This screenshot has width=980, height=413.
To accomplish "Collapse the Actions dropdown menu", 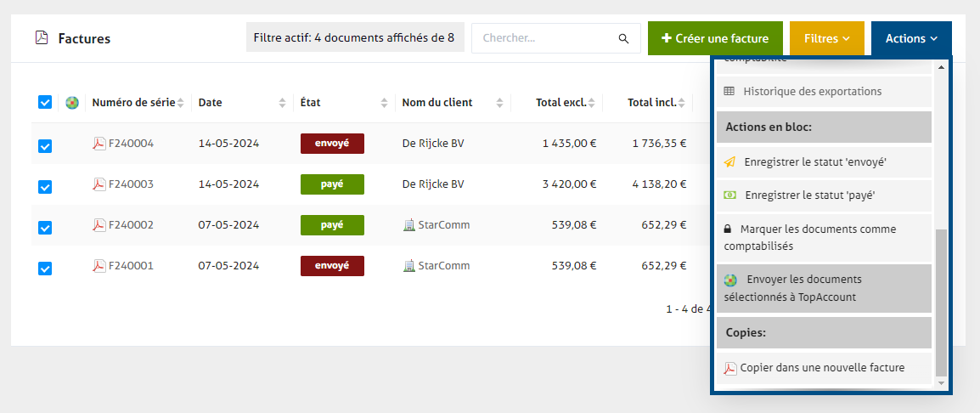I will click(910, 38).
